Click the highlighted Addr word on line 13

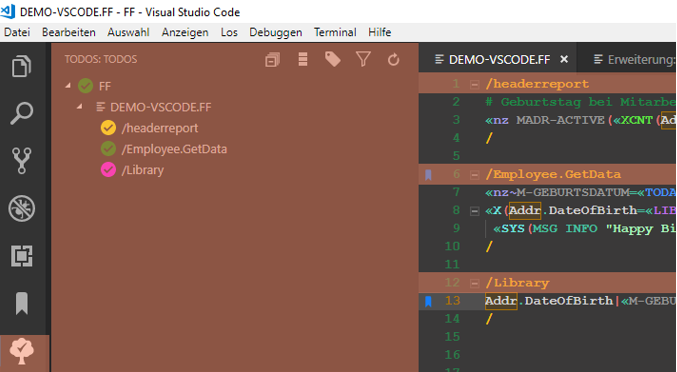(501, 301)
